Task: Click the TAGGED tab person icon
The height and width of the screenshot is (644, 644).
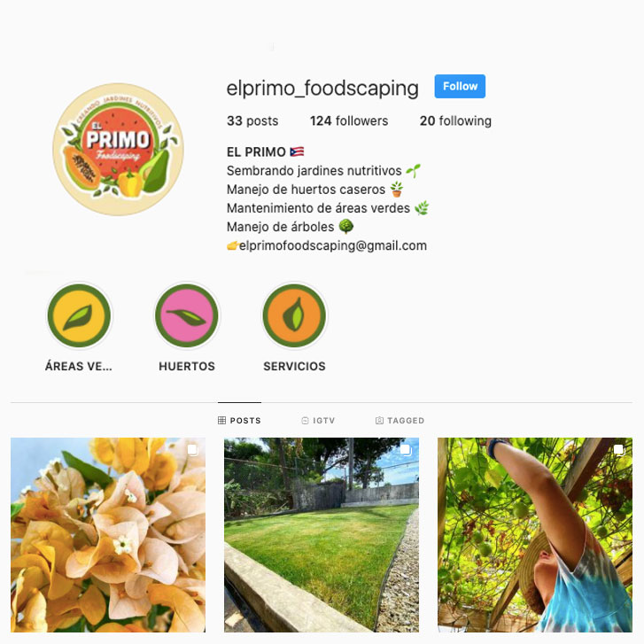Action: tap(379, 420)
